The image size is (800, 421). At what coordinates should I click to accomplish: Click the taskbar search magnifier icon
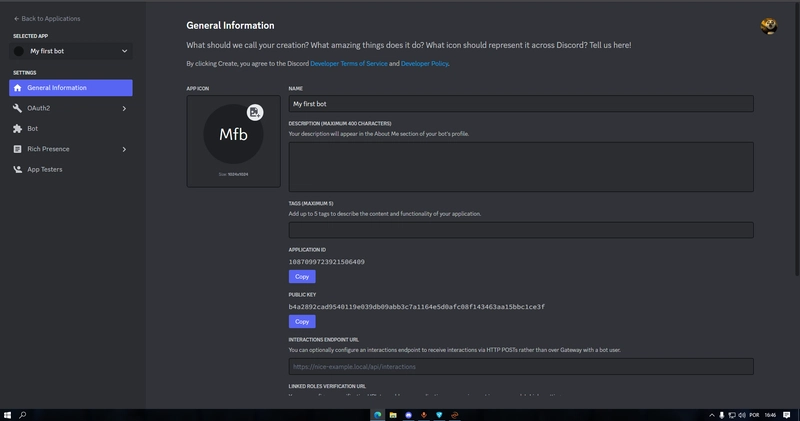[22, 415]
